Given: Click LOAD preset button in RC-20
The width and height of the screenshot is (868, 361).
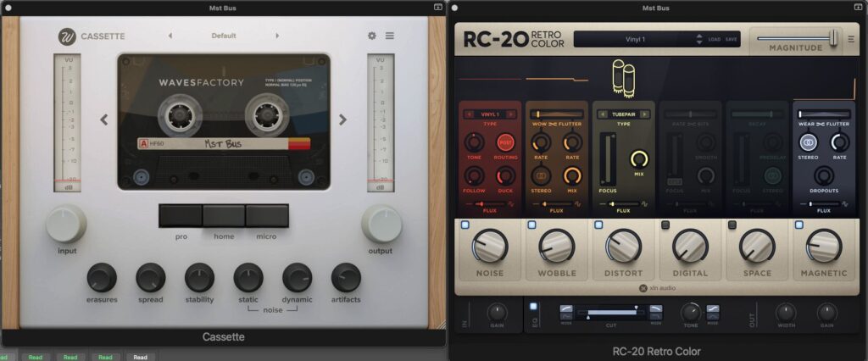Looking at the screenshot, I should click(715, 39).
